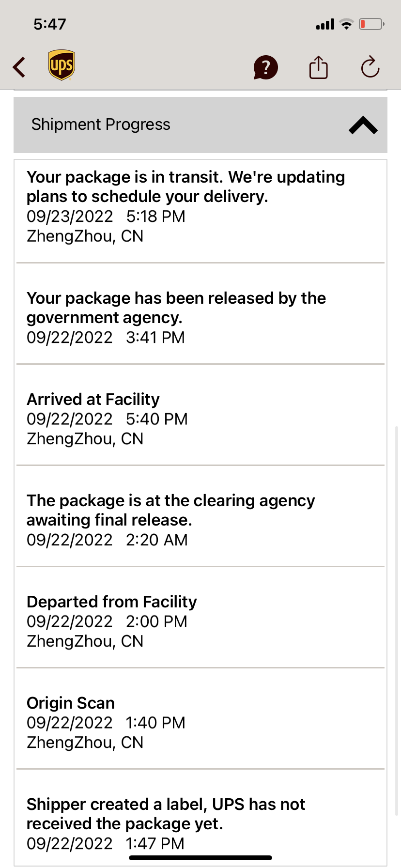
Task: Tap the share icon
Action: pyautogui.click(x=318, y=67)
